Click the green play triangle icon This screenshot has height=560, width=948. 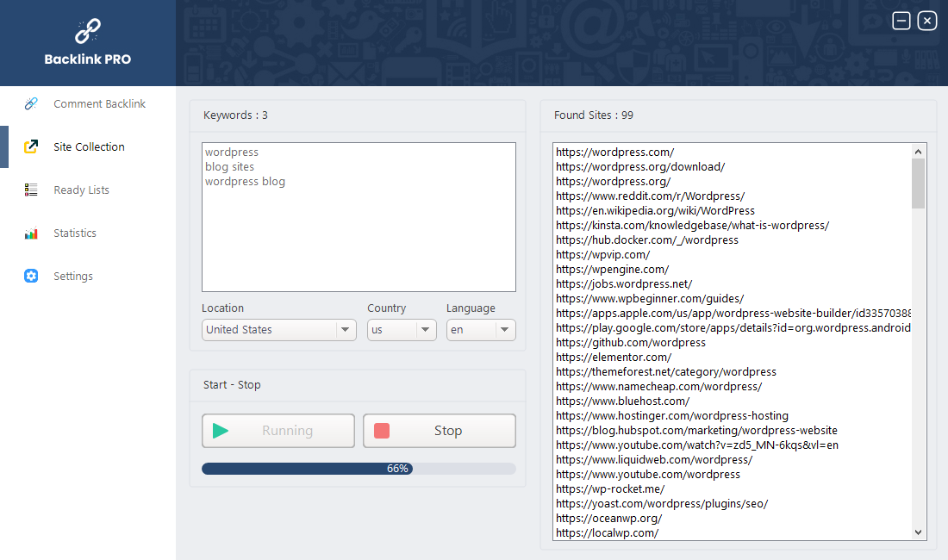coord(221,431)
